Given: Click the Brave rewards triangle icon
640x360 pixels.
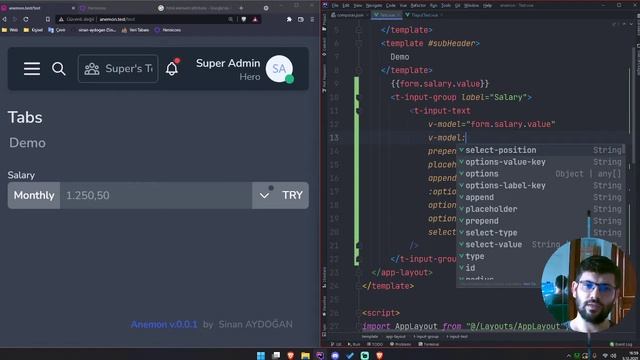Looking at the screenshot, I should [x=255, y=19].
